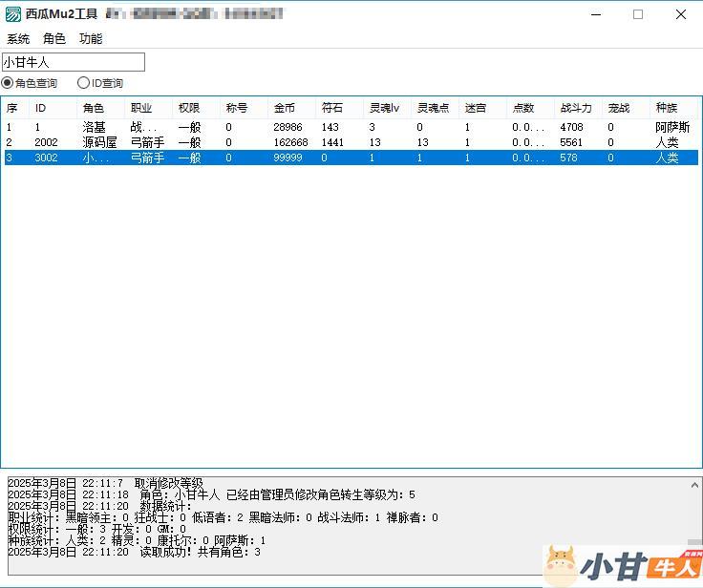Sort by the 职业 column header
The image size is (703, 588).
click(148, 108)
